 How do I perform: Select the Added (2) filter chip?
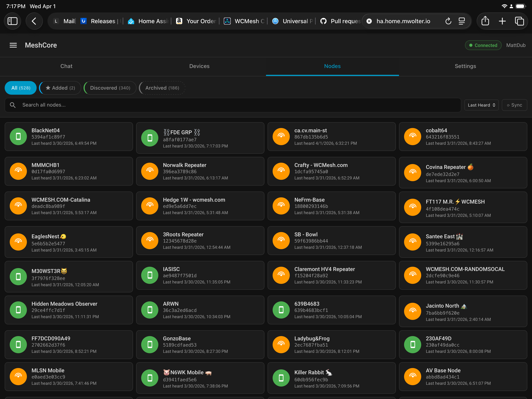click(x=60, y=88)
